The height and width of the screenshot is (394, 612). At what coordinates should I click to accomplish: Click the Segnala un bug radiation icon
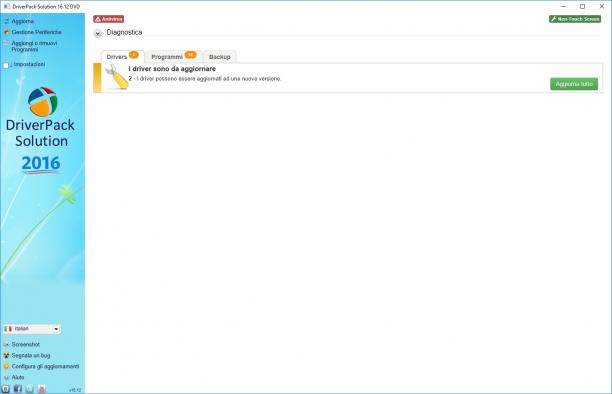click(x=6, y=355)
